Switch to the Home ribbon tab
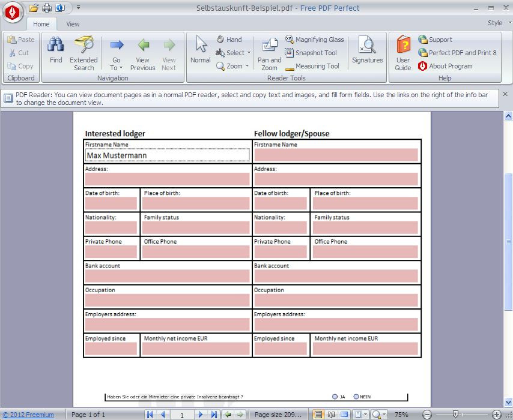Screen dimensions: 513x420 click(x=41, y=24)
